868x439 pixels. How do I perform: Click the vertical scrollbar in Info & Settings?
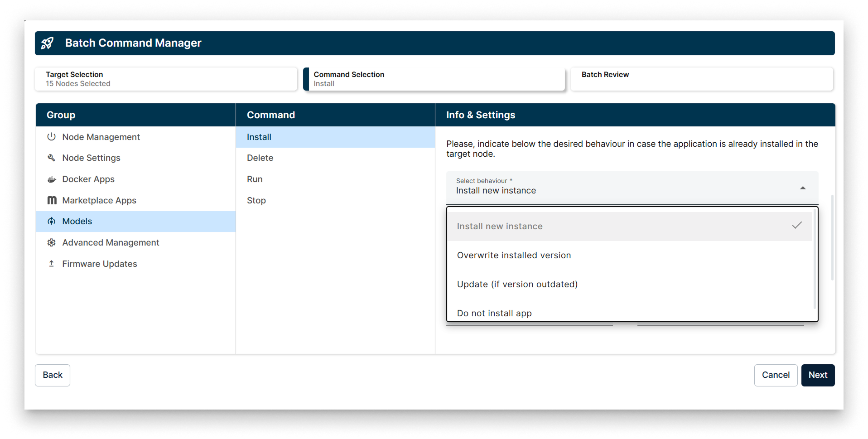click(x=832, y=236)
